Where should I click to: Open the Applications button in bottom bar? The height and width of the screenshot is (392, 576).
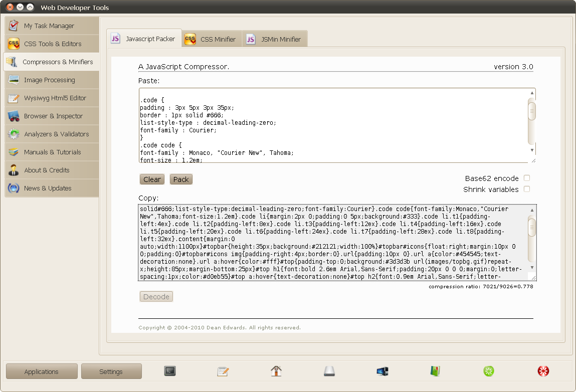42,371
